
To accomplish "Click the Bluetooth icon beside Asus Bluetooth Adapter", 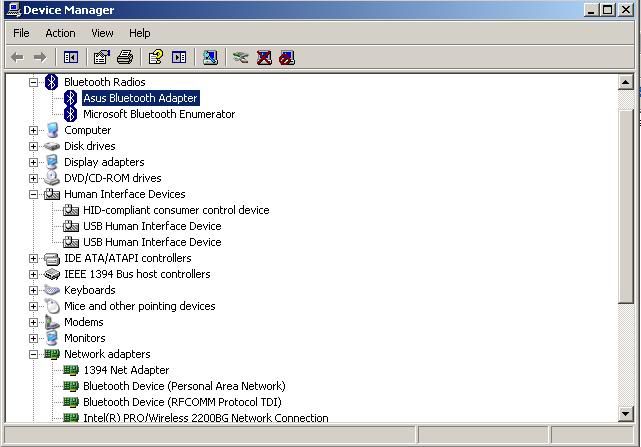I will pyautogui.click(x=71, y=98).
